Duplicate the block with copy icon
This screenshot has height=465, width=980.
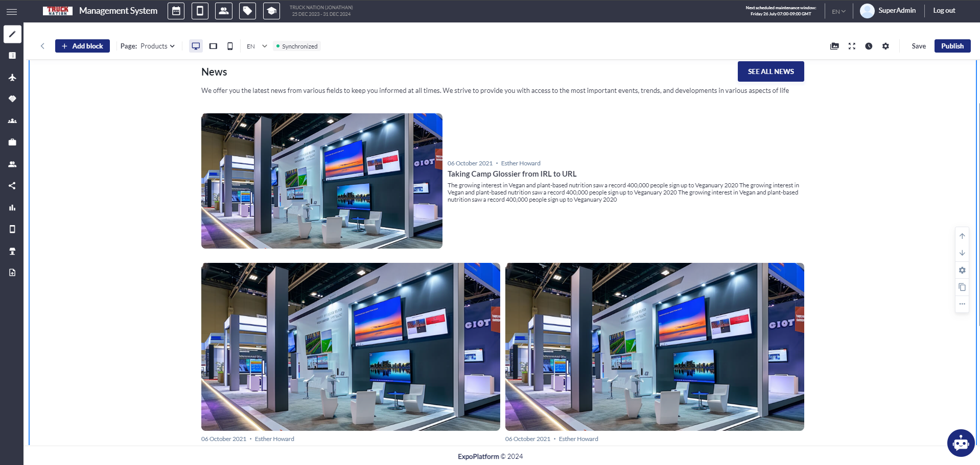962,287
